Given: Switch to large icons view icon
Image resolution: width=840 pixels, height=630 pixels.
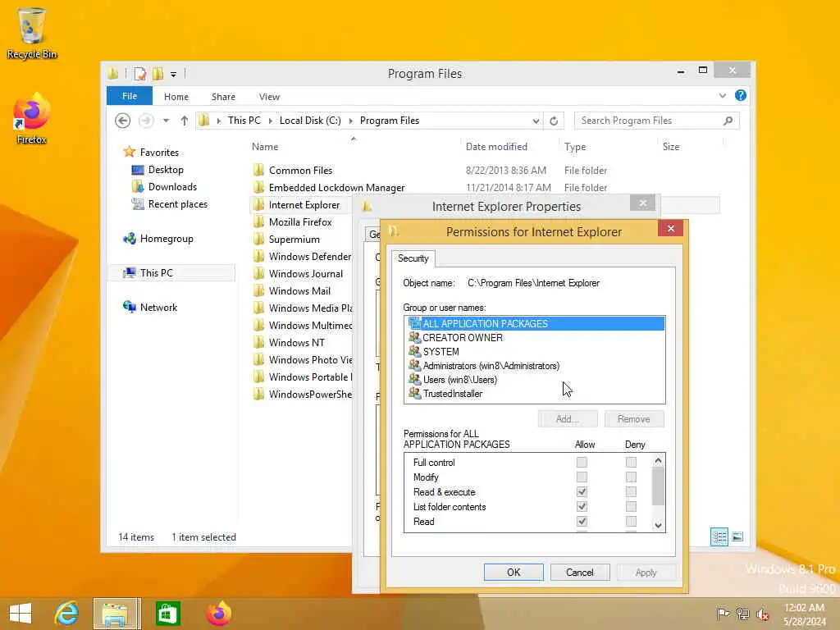Looking at the screenshot, I should click(737, 536).
